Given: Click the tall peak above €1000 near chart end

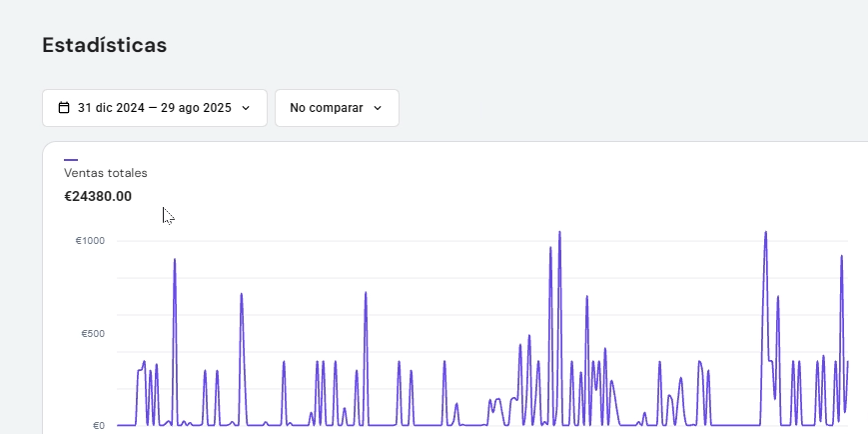Looking at the screenshot, I should (x=765, y=233).
